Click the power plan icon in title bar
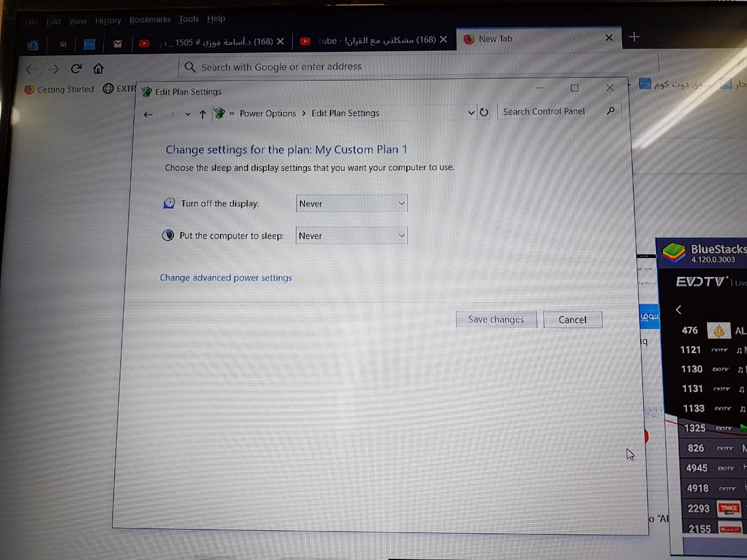The height and width of the screenshot is (560, 747). point(146,92)
